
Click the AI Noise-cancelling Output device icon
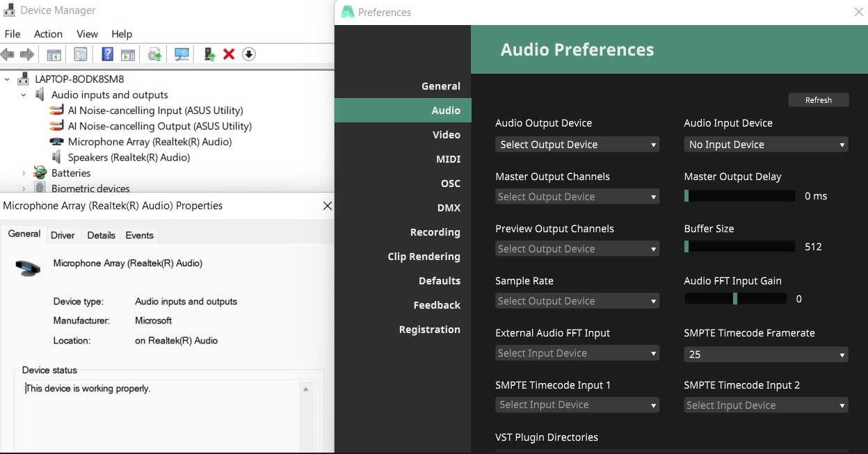tap(57, 126)
